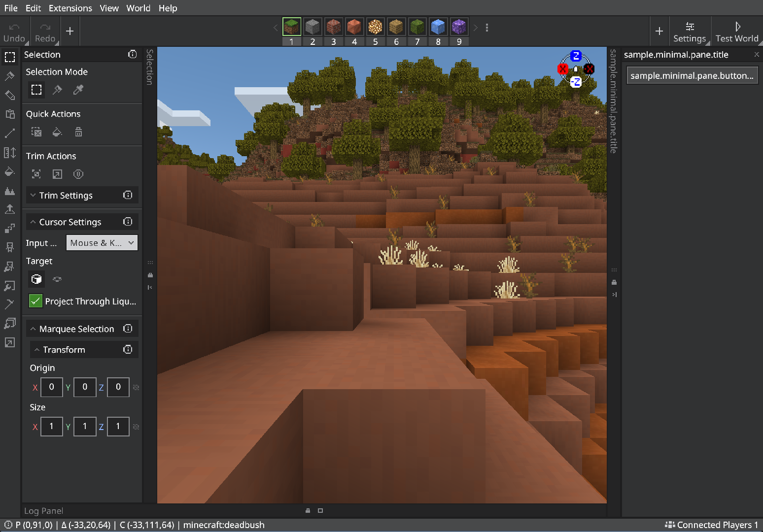The height and width of the screenshot is (532, 763).
Task: Click the sample.minimal.pane.button
Action: tap(692, 75)
